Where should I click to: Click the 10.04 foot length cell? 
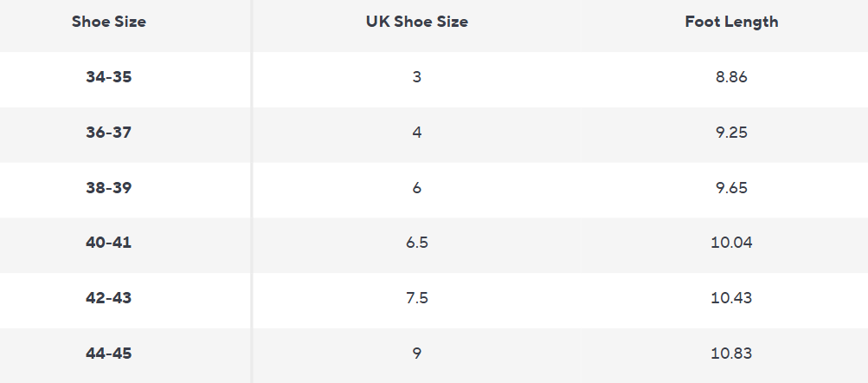coord(731,243)
